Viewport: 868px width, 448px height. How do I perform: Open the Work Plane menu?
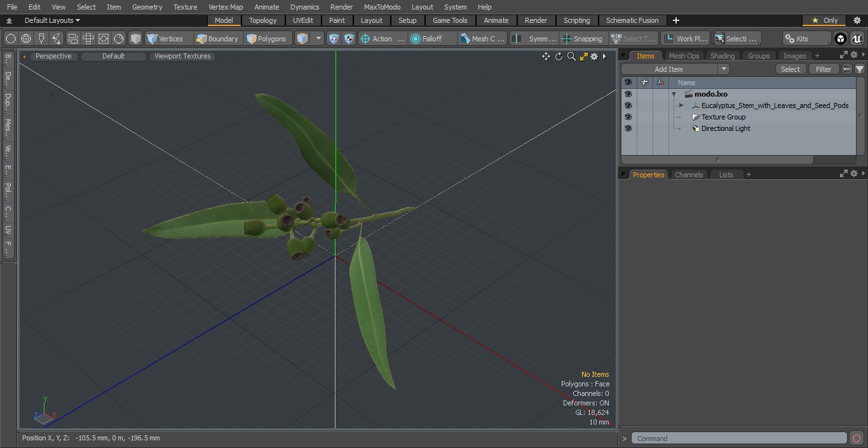(685, 39)
